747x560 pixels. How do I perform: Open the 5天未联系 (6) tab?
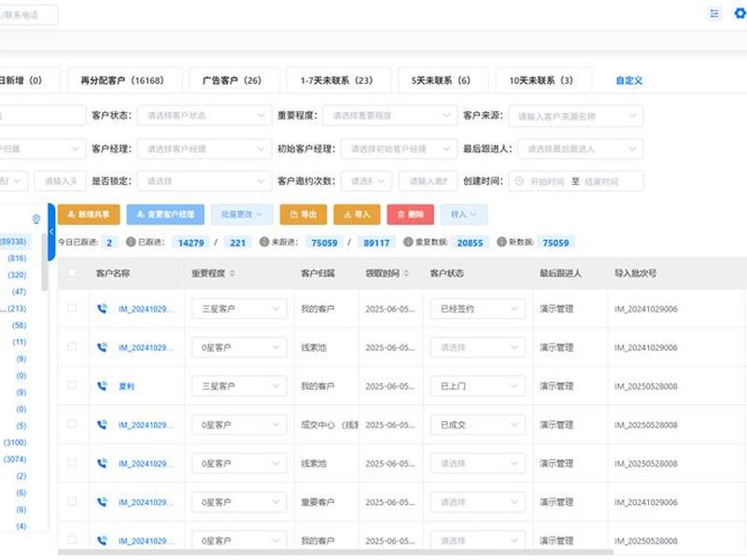tap(442, 80)
